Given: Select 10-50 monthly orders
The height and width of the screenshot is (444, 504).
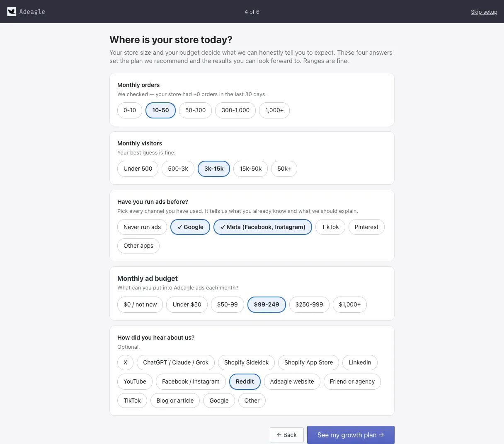Looking at the screenshot, I should click(160, 110).
